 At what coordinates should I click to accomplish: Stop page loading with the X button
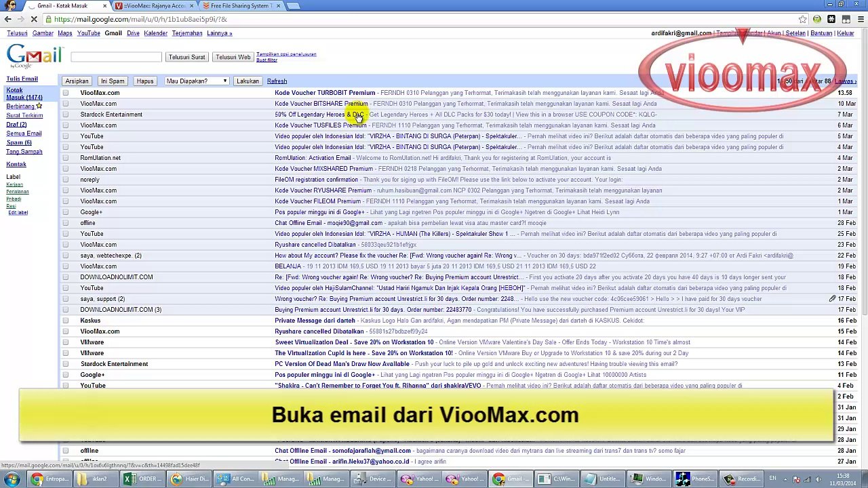(34, 19)
